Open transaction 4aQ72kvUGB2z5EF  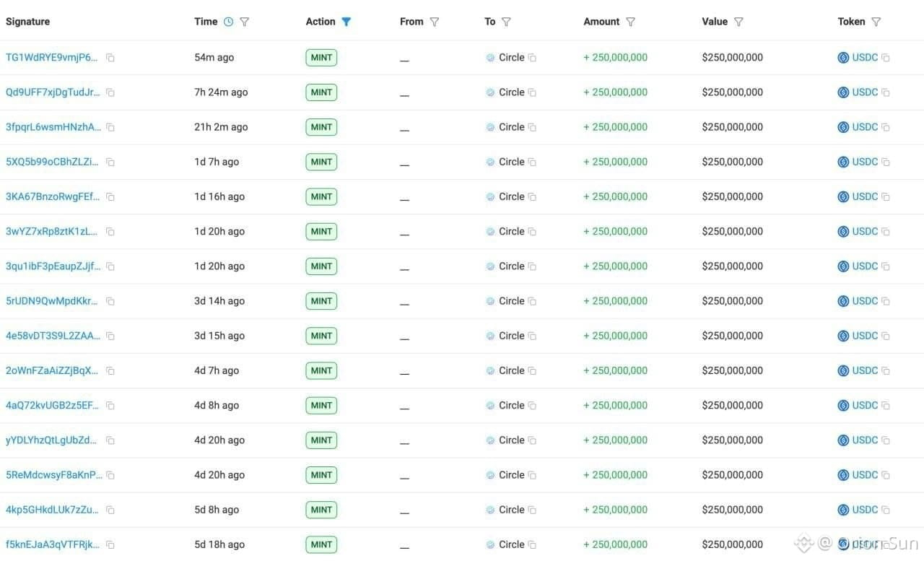53,405
